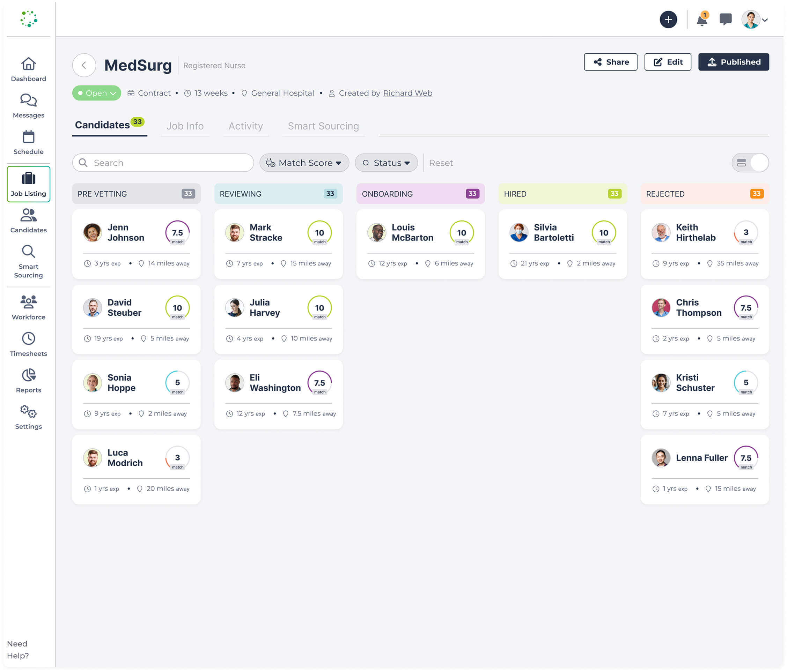The width and height of the screenshot is (787, 672).
Task: Click the Share button
Action: [x=610, y=62]
